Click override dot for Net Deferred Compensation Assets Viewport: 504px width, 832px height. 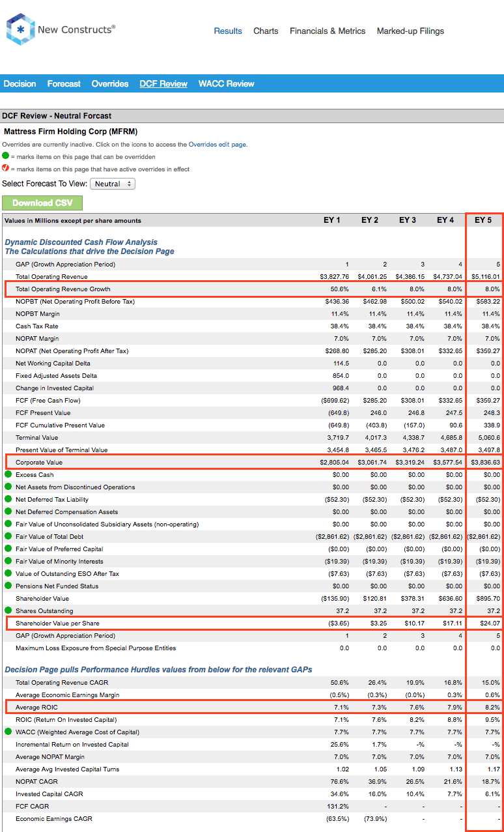click(8, 511)
